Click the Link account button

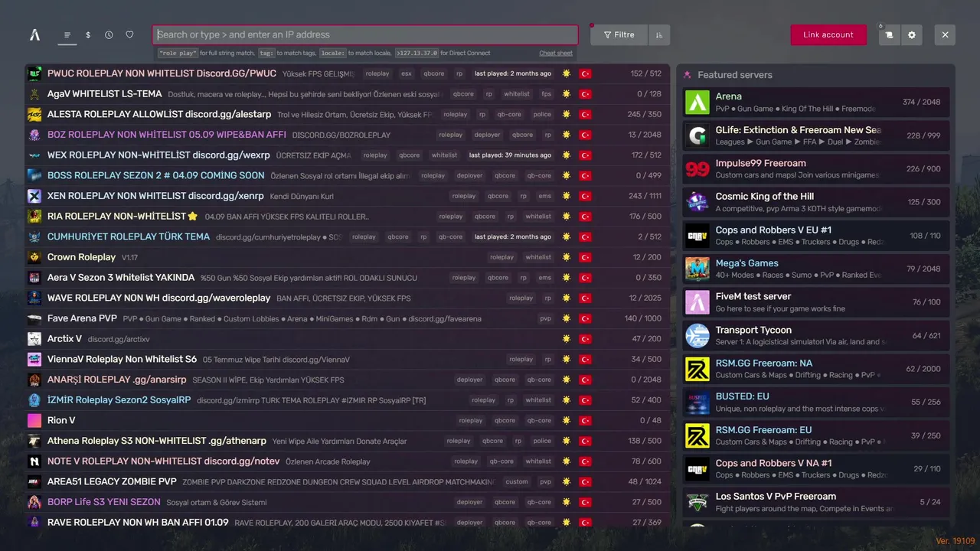(828, 34)
